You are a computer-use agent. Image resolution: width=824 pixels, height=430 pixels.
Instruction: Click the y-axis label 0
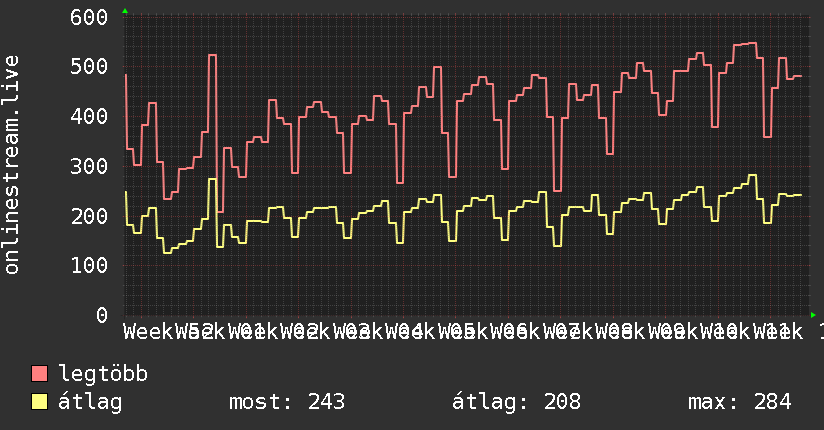click(x=102, y=315)
